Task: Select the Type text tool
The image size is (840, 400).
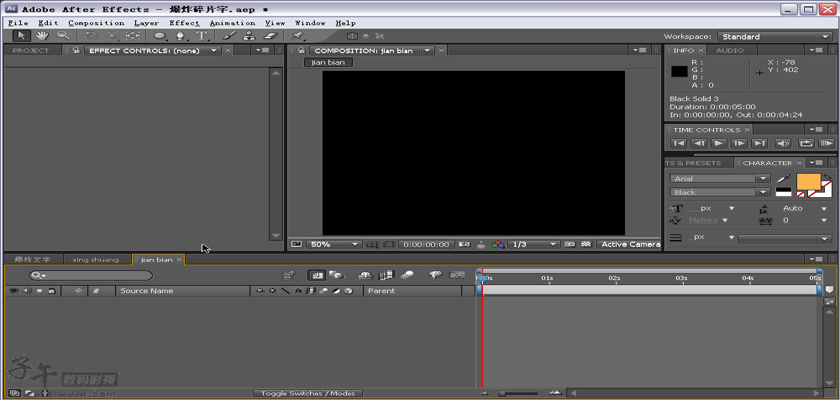Action: 202,36
